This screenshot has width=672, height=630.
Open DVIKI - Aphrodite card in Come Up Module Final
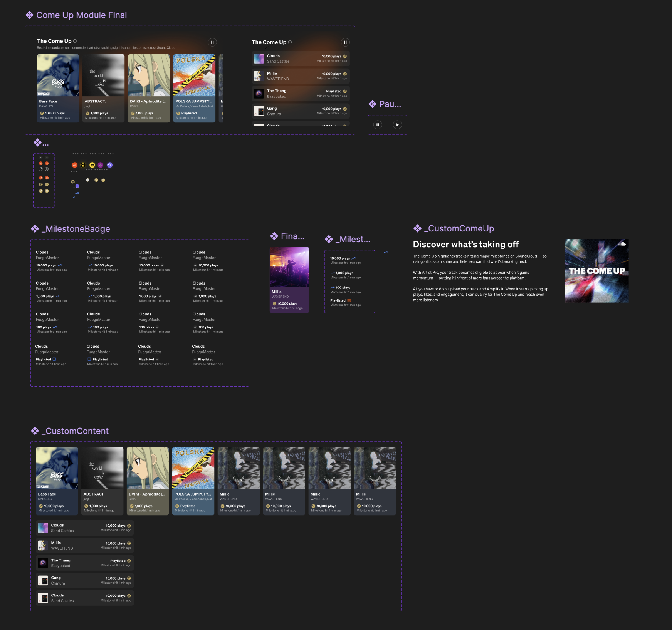pos(149,88)
